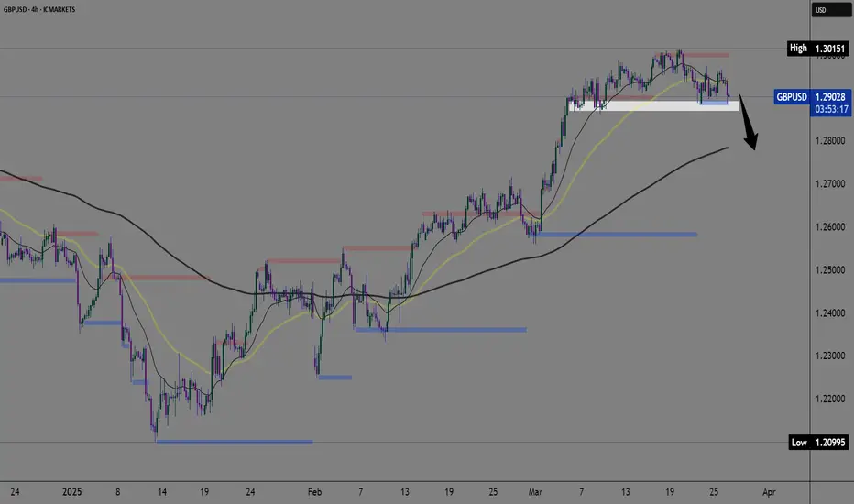Select the blue support line at the chart low
The image size is (854, 504).
click(235, 442)
